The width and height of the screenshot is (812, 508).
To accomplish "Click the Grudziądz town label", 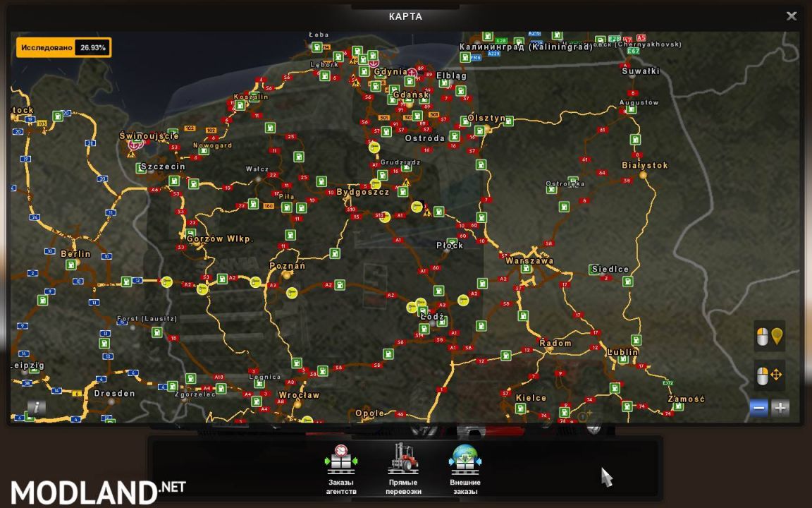I will click(400, 162).
